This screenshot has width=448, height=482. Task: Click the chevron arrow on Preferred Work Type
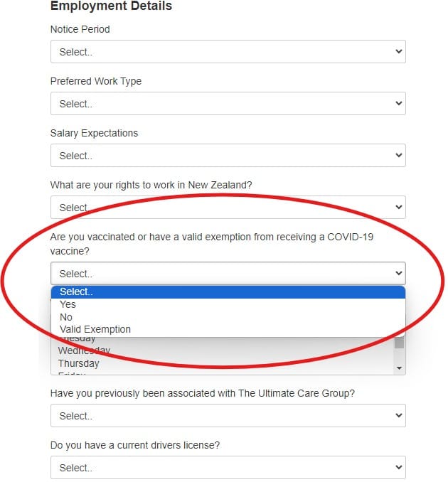[x=398, y=104]
